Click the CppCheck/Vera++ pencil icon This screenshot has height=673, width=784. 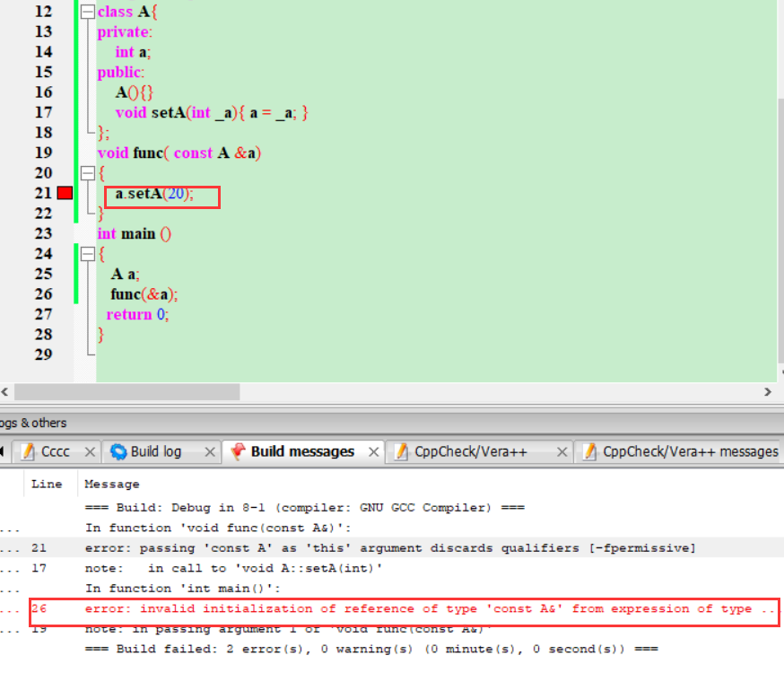point(401,451)
